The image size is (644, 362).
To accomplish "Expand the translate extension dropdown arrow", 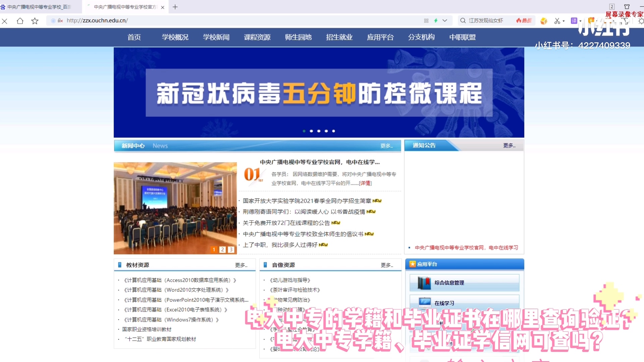I will pyautogui.click(x=580, y=21).
